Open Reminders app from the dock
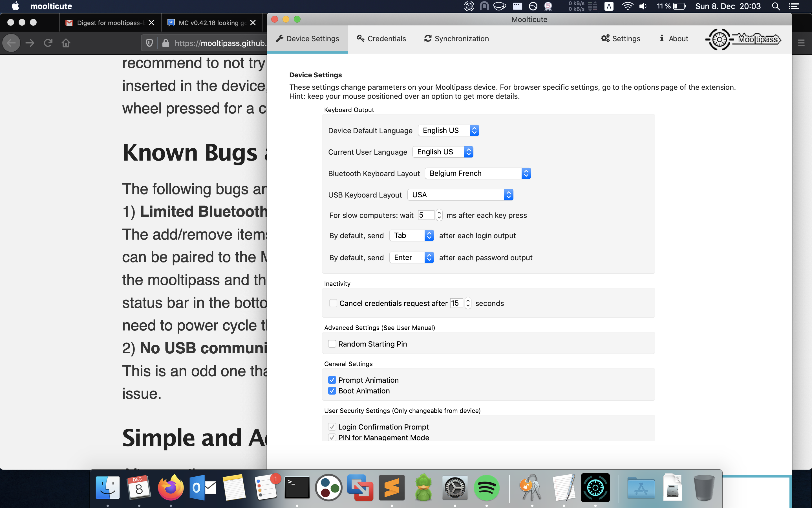Viewport: 812px width, 508px height. pyautogui.click(x=266, y=487)
